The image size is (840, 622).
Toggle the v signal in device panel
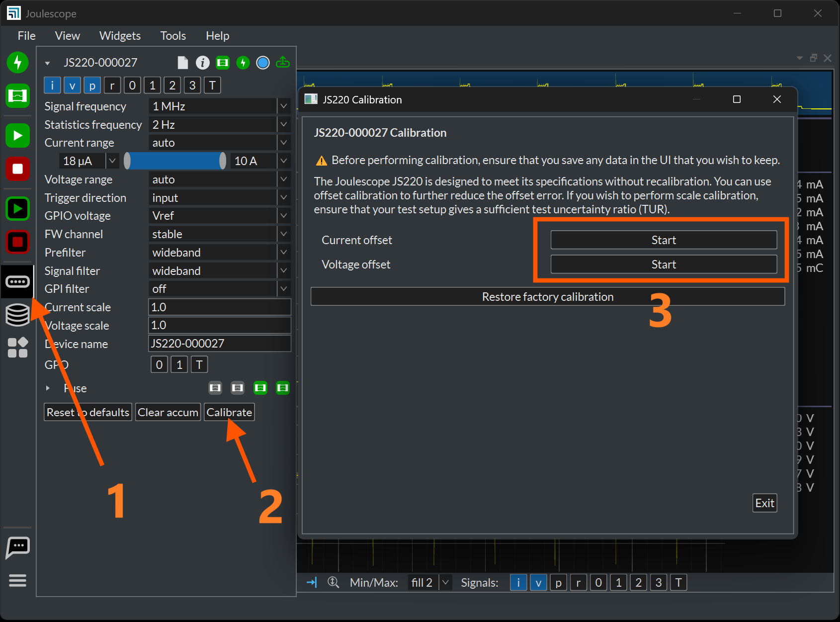click(x=72, y=86)
